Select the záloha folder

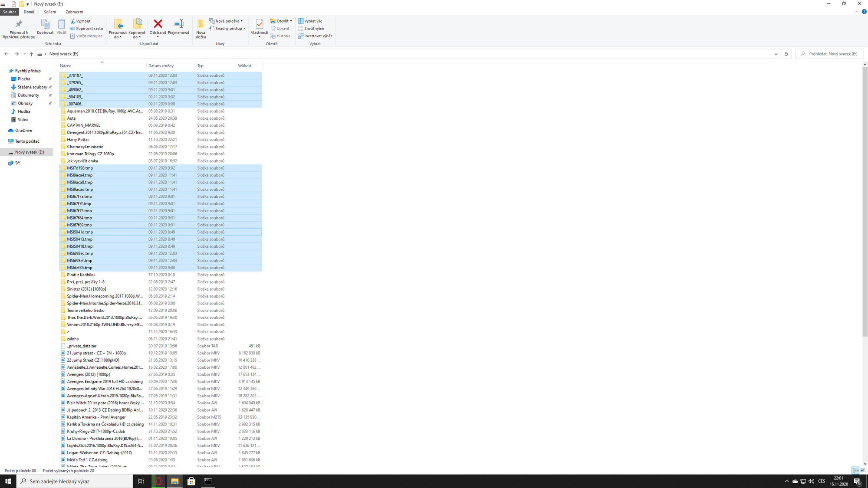click(x=161, y=339)
